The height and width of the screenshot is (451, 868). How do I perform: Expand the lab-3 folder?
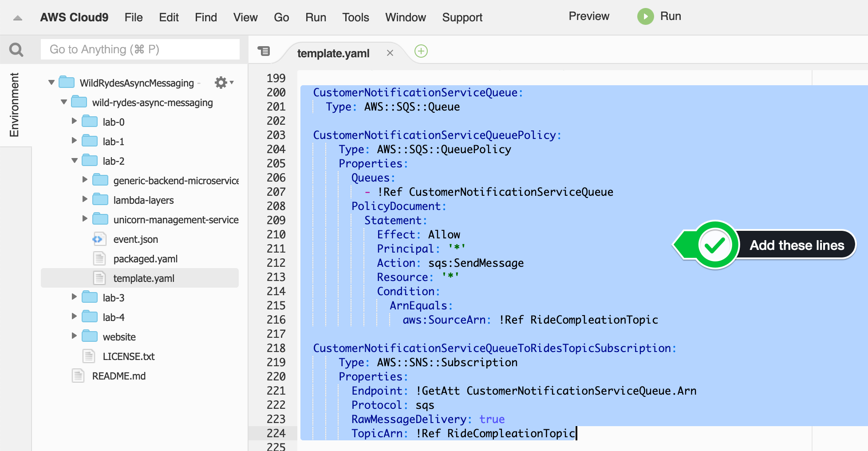tap(75, 297)
